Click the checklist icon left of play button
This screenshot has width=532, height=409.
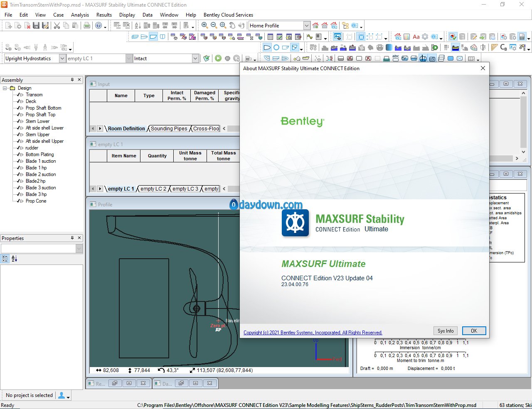(x=206, y=59)
